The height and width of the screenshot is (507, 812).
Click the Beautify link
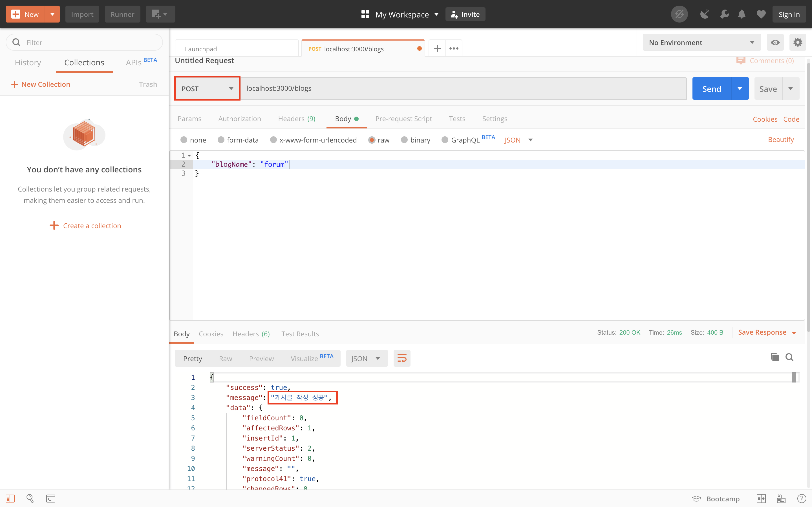780,140
